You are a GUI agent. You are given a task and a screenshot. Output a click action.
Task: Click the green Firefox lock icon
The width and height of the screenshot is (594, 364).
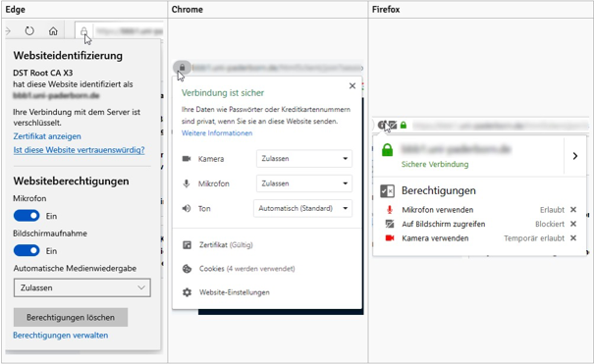(404, 125)
